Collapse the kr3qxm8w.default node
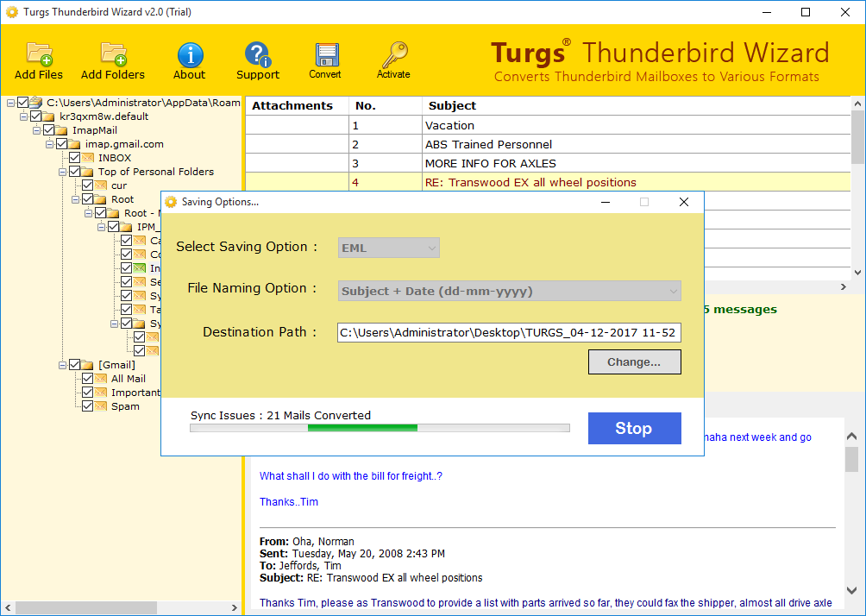This screenshot has width=866, height=616. click(24, 116)
